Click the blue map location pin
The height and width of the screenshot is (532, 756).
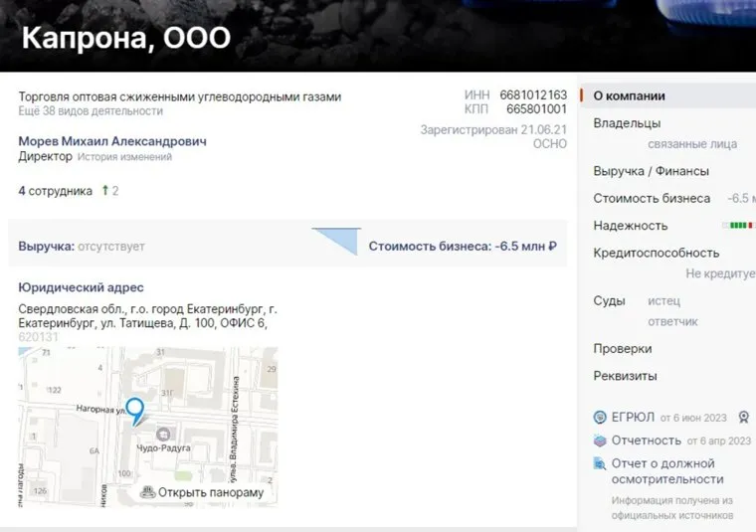(x=134, y=411)
